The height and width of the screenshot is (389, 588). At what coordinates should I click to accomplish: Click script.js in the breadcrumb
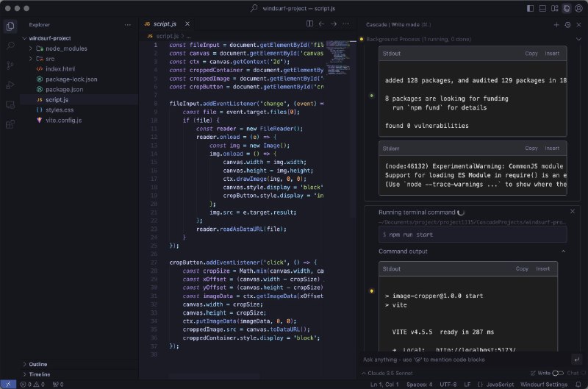click(168, 36)
